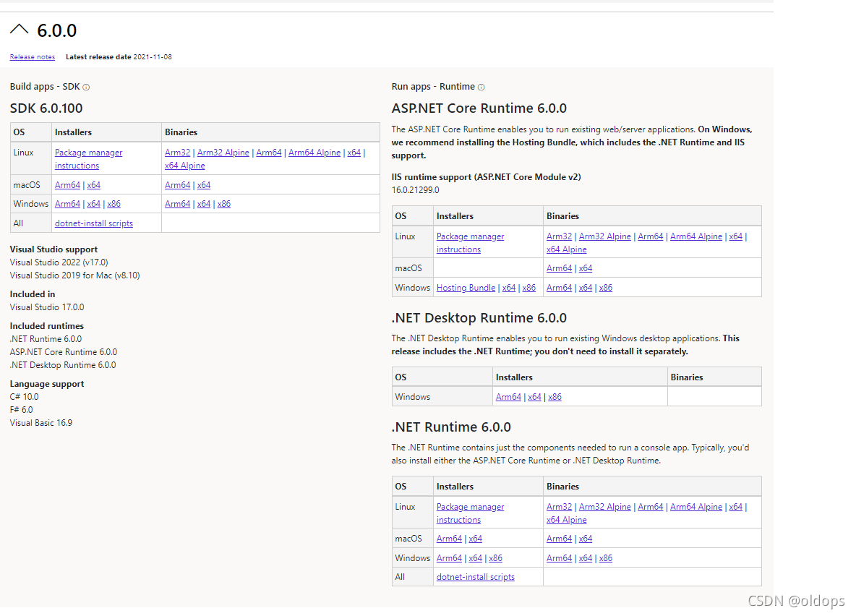The image size is (856, 616).
Task: Download ASP.NET Core Linux Arm32 binary
Action: (x=559, y=236)
